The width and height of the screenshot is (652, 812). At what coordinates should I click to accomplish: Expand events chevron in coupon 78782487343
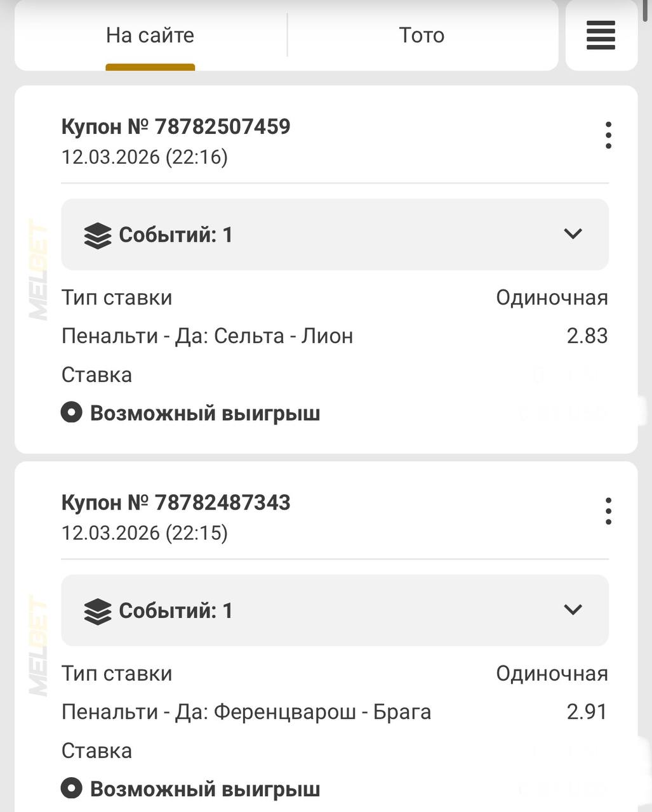pyautogui.click(x=573, y=610)
